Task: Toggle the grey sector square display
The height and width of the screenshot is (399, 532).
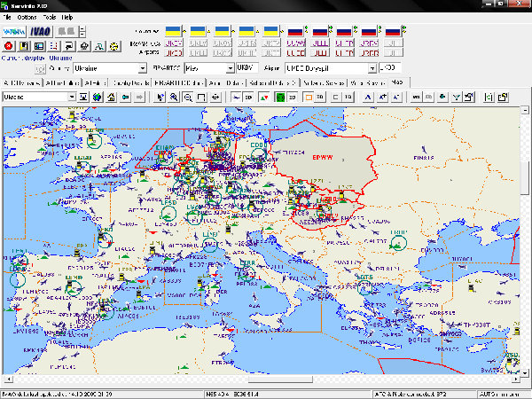Action: [x=335, y=97]
